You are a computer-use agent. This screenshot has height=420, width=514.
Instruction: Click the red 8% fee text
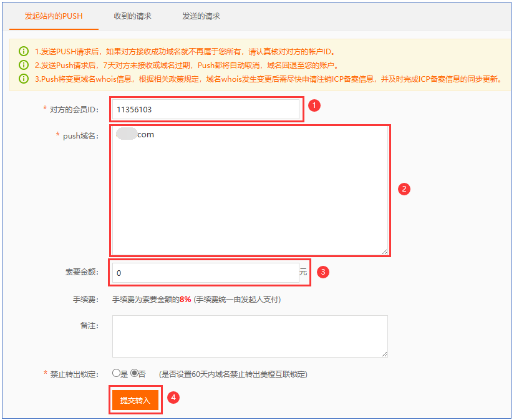185,300
